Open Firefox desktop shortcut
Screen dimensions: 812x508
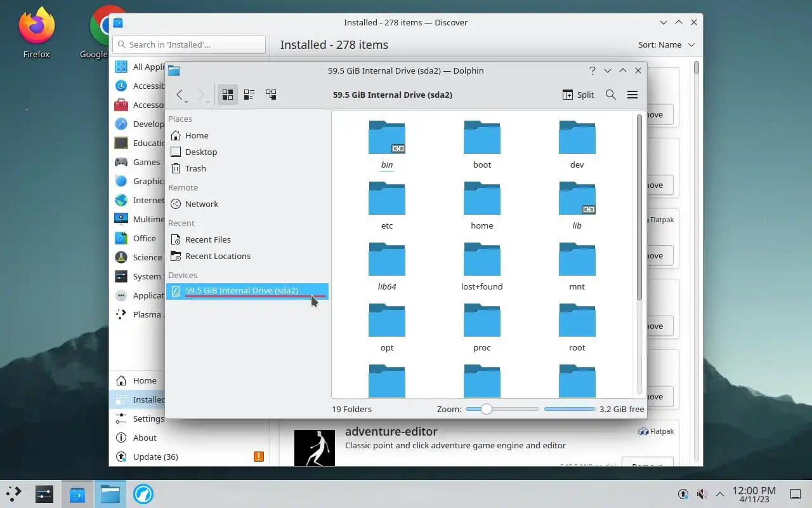click(36, 33)
